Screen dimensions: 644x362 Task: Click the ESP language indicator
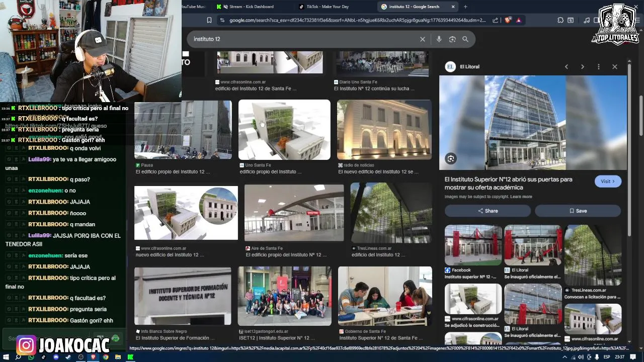coord(607,357)
